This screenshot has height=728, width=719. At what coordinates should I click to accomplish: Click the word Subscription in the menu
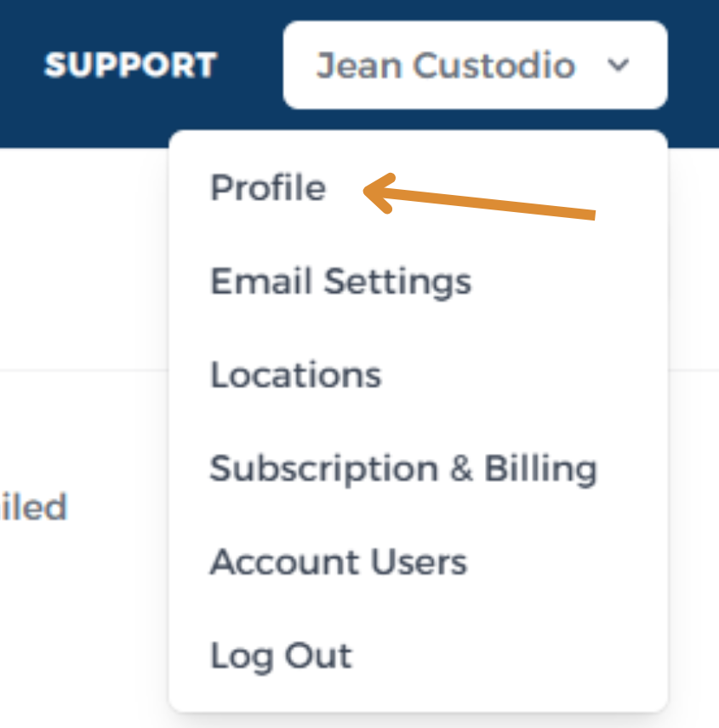[324, 469]
